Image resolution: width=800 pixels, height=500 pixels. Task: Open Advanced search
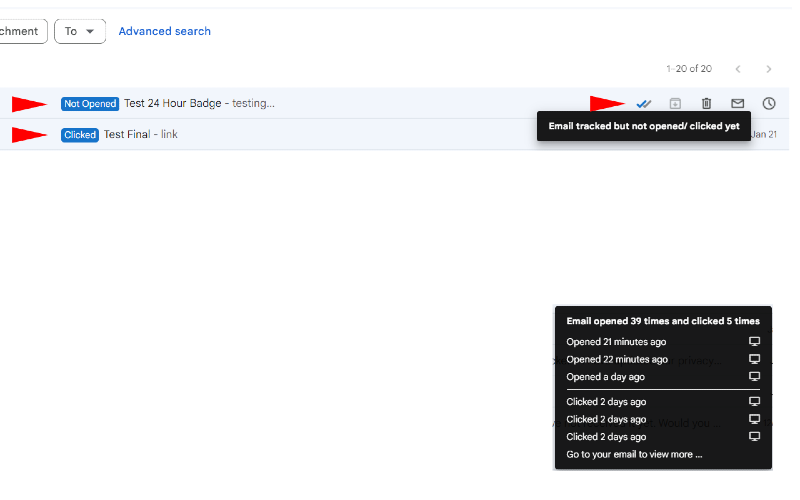click(x=164, y=31)
